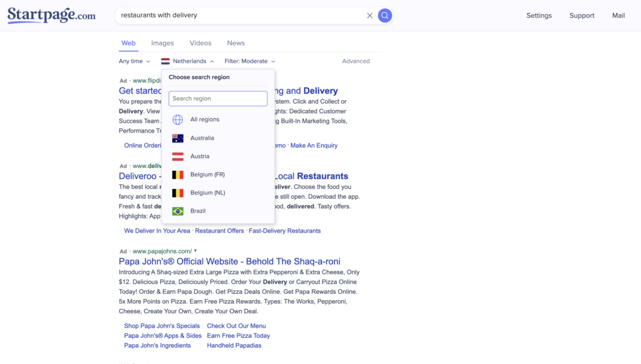Focus the Search region input field
Screen dimensions: 641x364
click(218, 99)
